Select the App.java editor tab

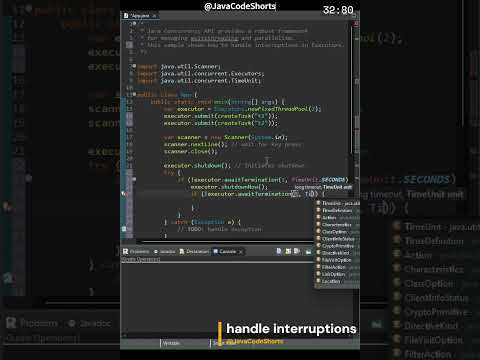click(x=140, y=16)
